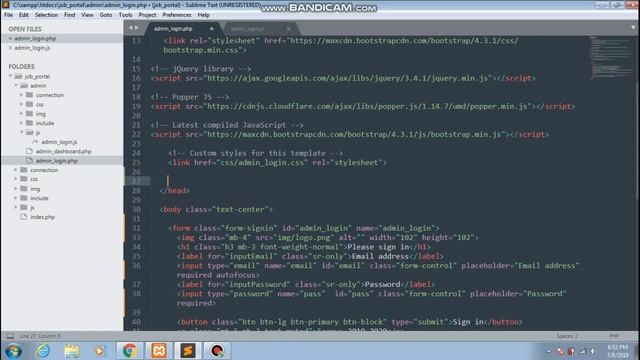The height and width of the screenshot is (360, 640).
Task: Open the Project menu
Action: coord(147,15)
